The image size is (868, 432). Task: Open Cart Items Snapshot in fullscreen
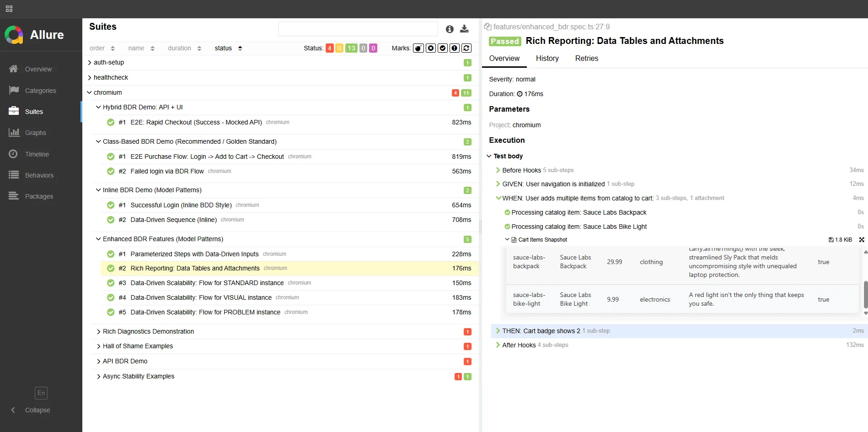[x=862, y=240]
